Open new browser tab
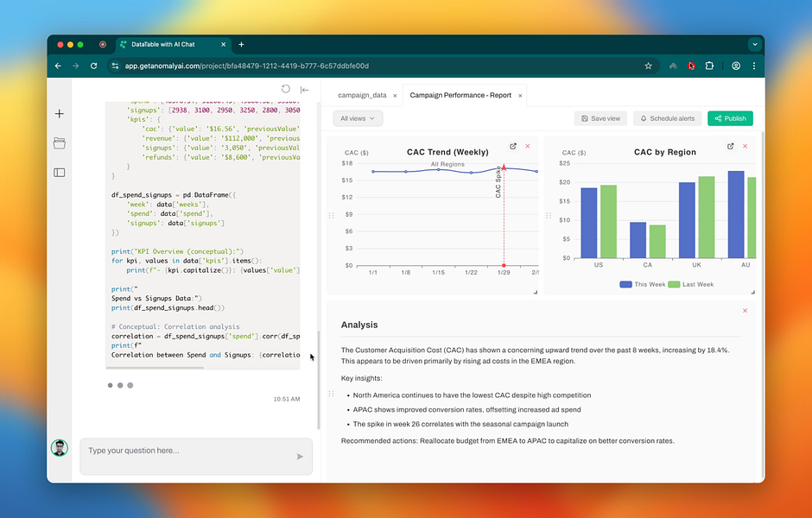 pyautogui.click(x=241, y=45)
